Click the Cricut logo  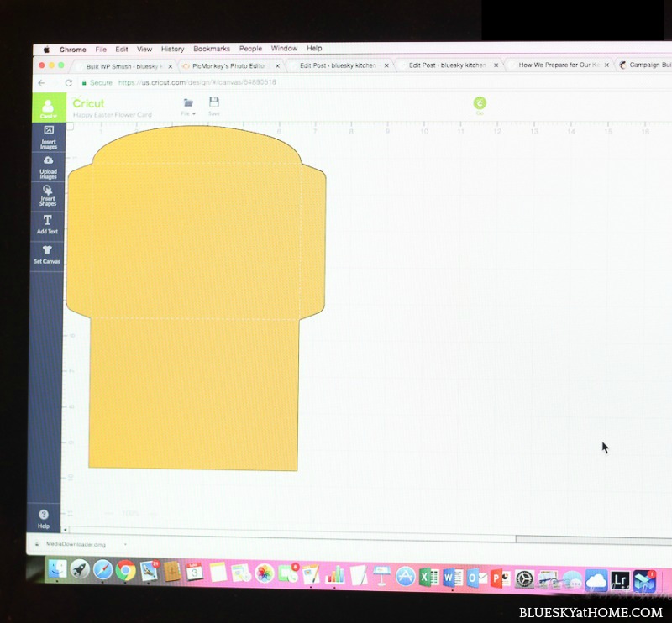[88, 103]
